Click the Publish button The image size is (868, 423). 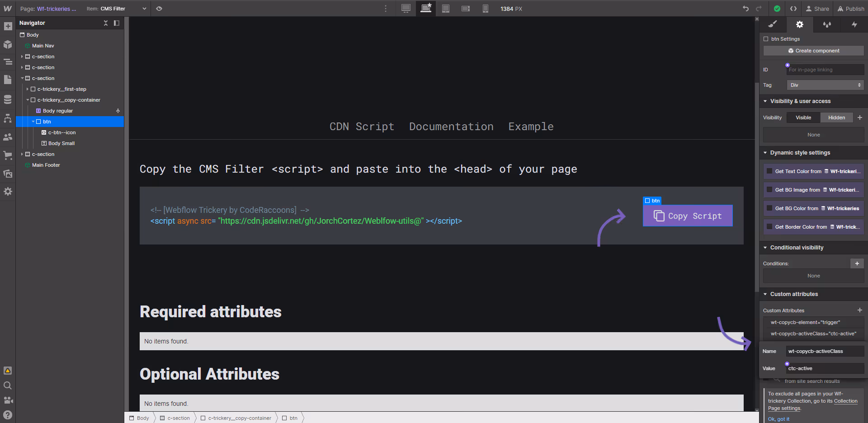tap(851, 9)
